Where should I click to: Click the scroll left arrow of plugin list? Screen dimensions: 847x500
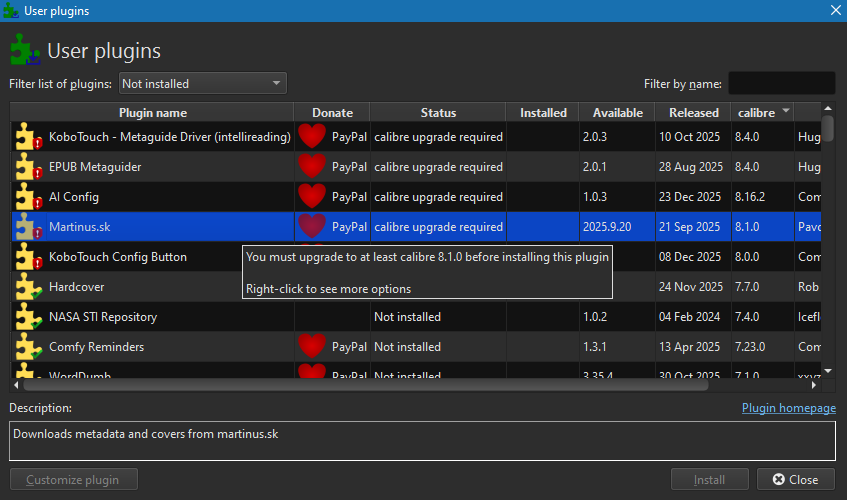click(x=16, y=385)
